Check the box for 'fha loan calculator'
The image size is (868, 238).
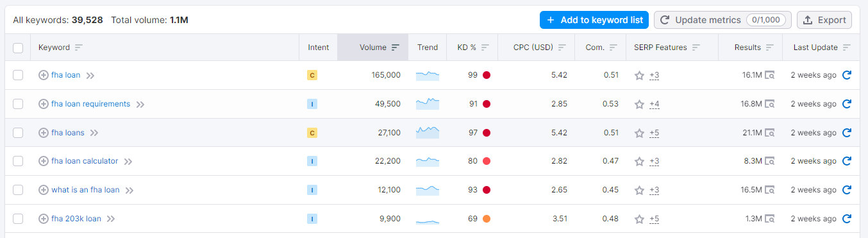click(x=18, y=161)
